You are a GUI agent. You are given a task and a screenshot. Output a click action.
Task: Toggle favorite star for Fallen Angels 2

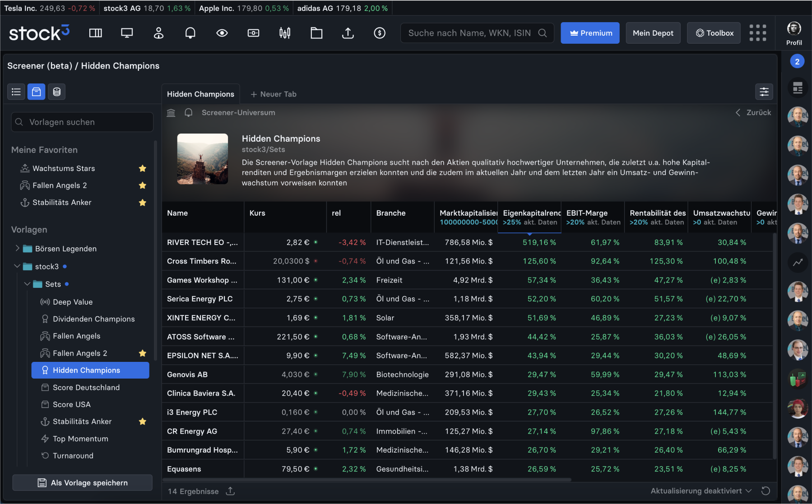pos(143,185)
